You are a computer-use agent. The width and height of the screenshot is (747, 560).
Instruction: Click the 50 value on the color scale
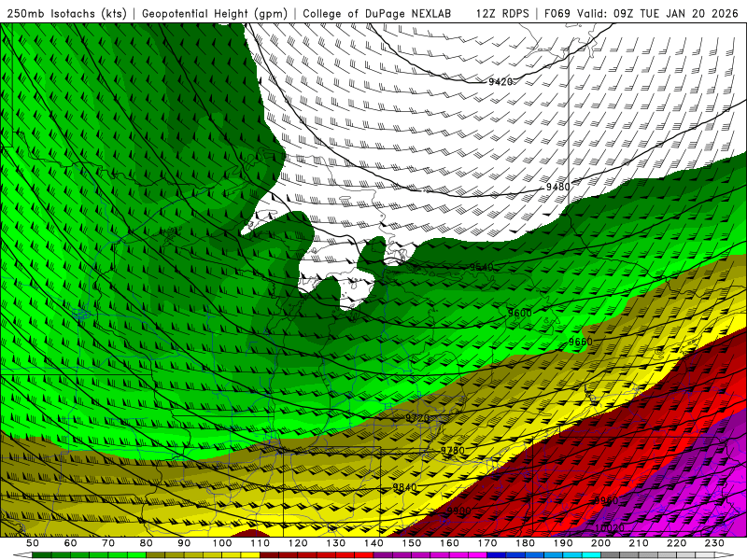tap(33, 543)
